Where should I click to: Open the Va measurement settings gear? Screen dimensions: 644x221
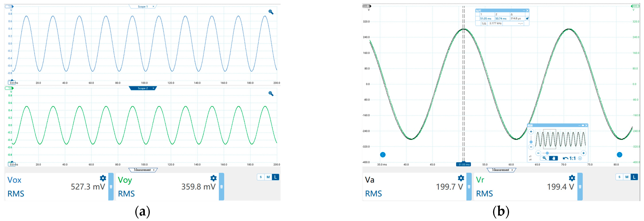coord(461,178)
